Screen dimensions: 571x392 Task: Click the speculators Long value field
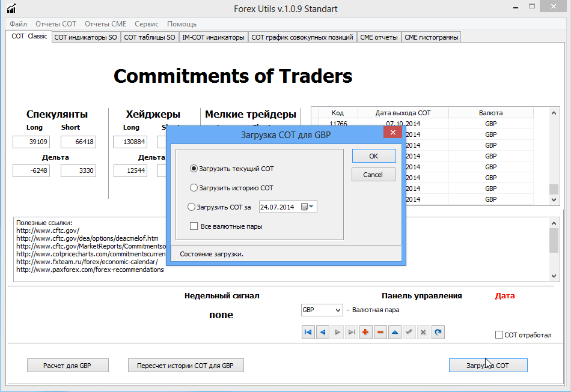31,142
